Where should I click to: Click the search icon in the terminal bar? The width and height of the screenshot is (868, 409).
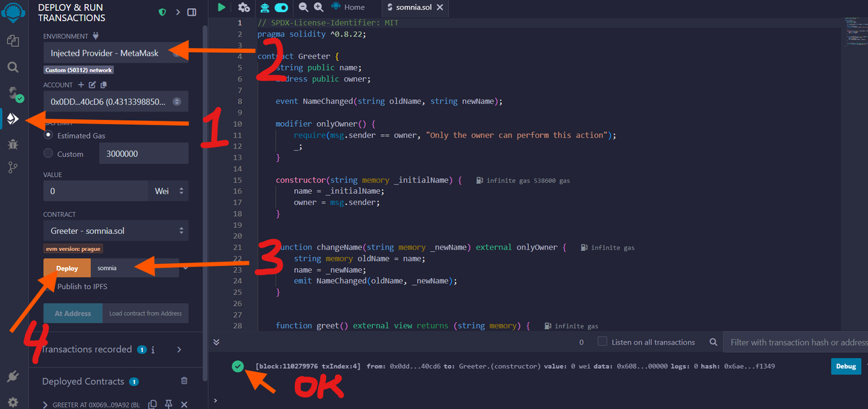pos(713,343)
